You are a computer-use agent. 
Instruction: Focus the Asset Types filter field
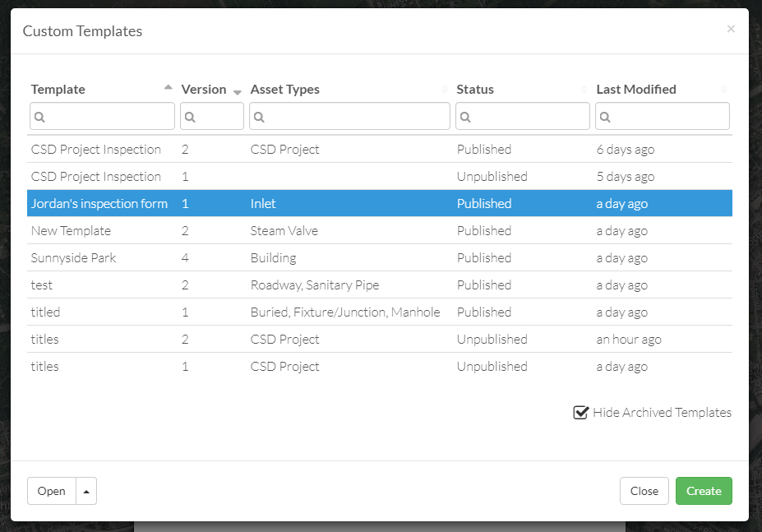click(349, 116)
